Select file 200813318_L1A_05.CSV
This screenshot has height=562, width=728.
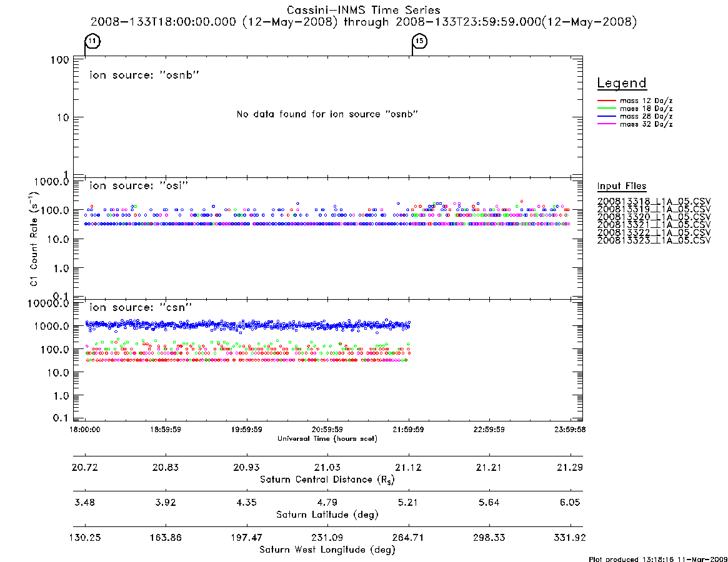pos(654,202)
